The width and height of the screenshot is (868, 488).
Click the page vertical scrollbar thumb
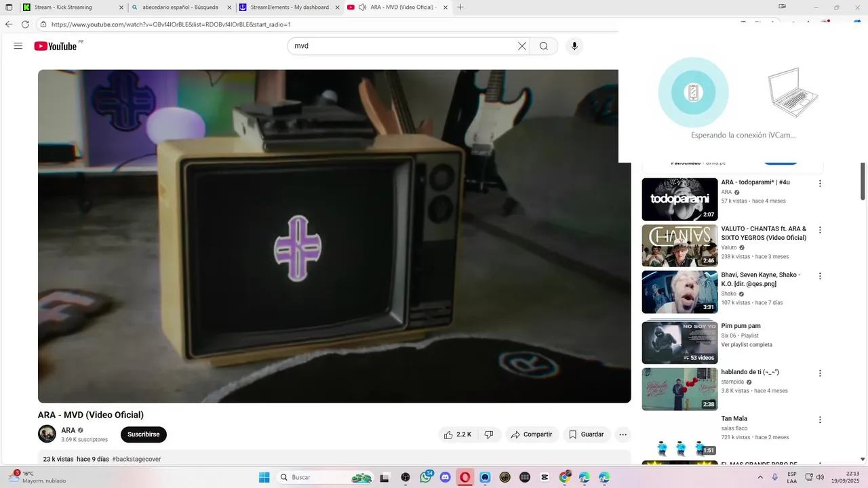pyautogui.click(x=863, y=182)
